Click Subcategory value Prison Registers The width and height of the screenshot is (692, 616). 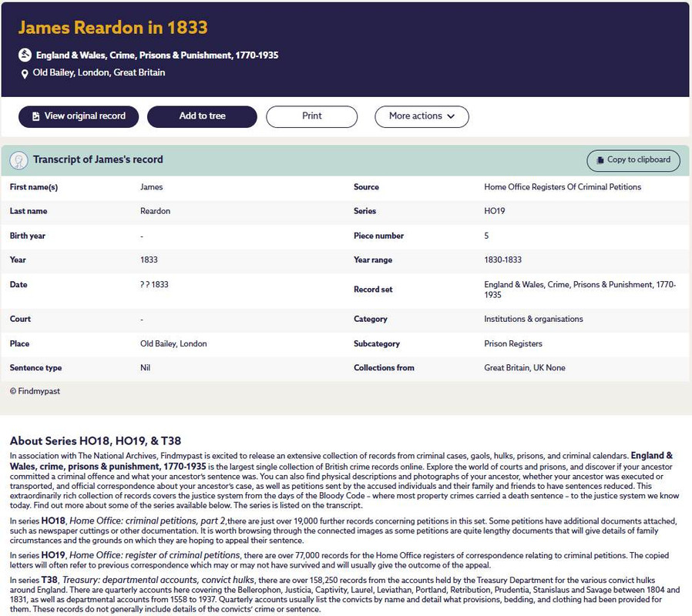[513, 343]
